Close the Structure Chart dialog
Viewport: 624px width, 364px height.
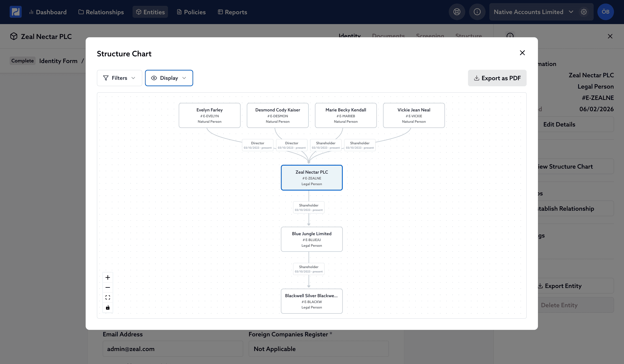522,53
